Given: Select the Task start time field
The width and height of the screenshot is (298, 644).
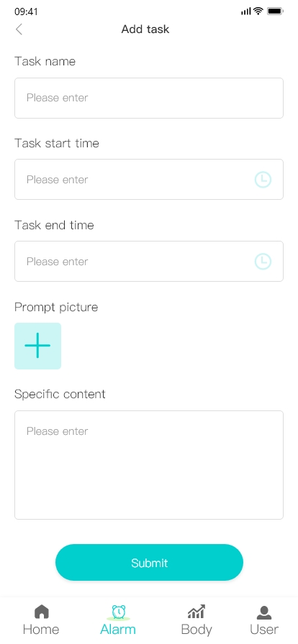Looking at the screenshot, I should tap(149, 180).
